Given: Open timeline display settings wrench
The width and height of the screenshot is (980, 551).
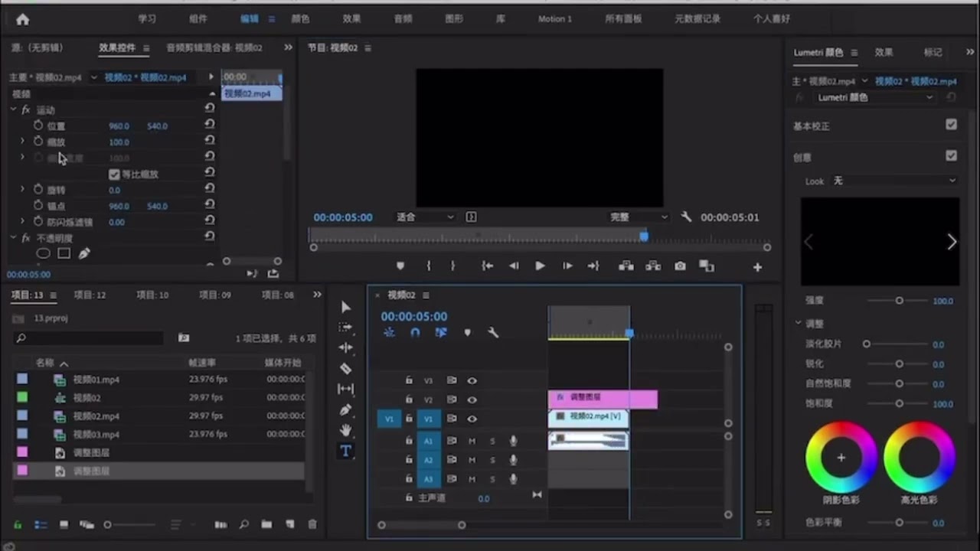Looking at the screenshot, I should tap(493, 333).
